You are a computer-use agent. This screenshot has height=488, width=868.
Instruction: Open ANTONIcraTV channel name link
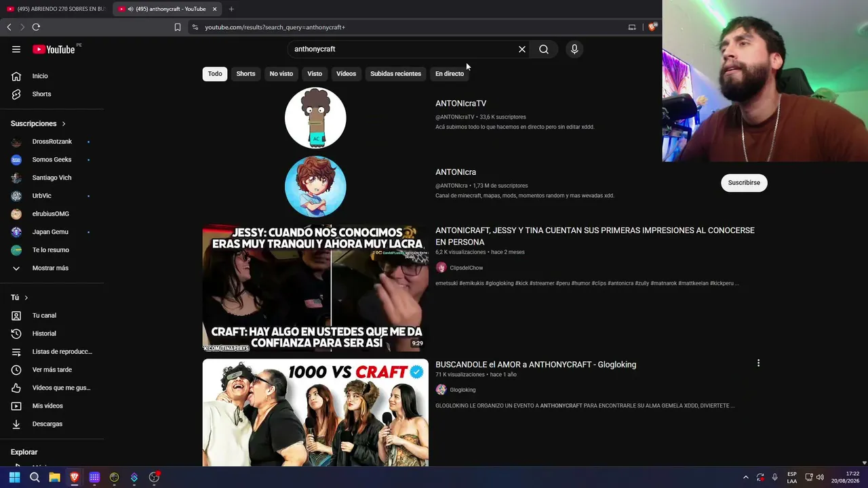(x=460, y=104)
